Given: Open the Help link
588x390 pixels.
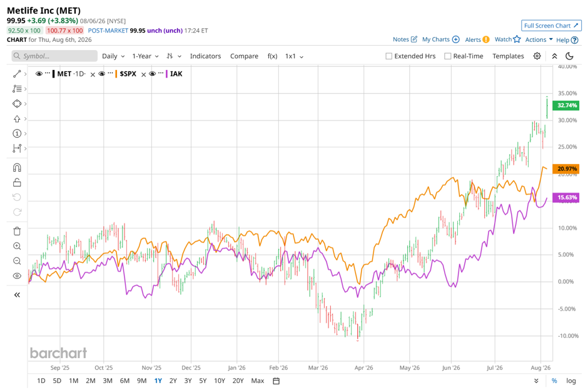Looking at the screenshot, I should pyautogui.click(x=567, y=40).
